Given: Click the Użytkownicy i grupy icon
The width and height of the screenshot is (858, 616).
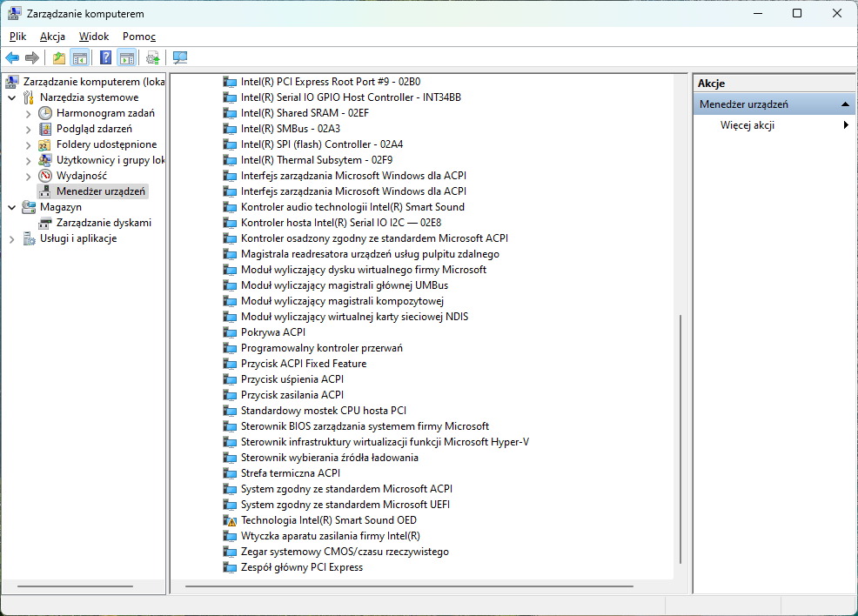Looking at the screenshot, I should click(x=45, y=160).
